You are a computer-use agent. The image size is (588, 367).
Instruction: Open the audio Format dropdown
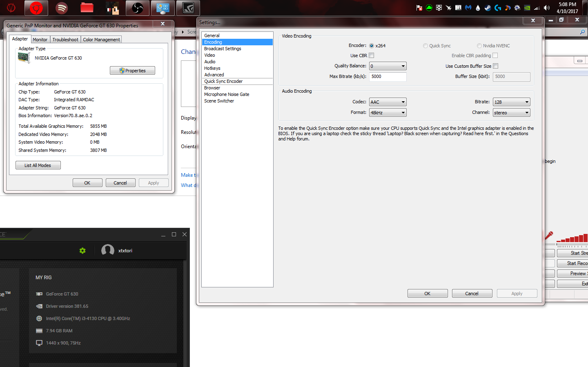(388, 113)
